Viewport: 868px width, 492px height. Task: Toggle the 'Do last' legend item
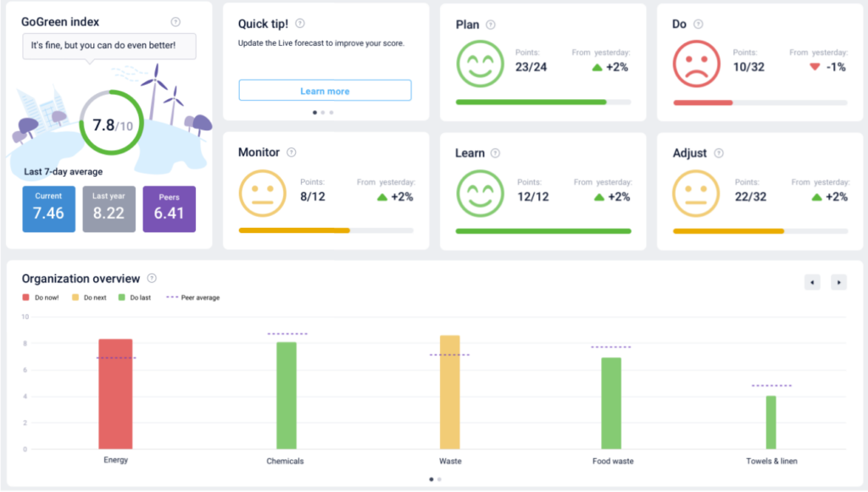click(x=134, y=298)
